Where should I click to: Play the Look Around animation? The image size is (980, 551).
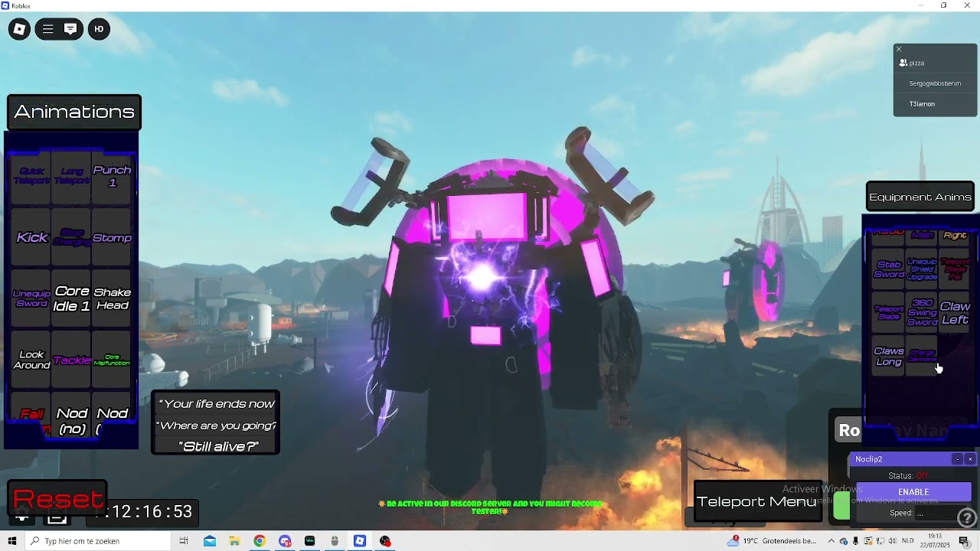(x=32, y=360)
